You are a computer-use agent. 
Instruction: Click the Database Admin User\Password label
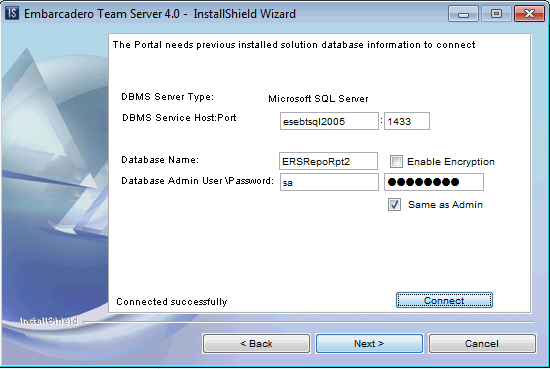pyautogui.click(x=197, y=181)
